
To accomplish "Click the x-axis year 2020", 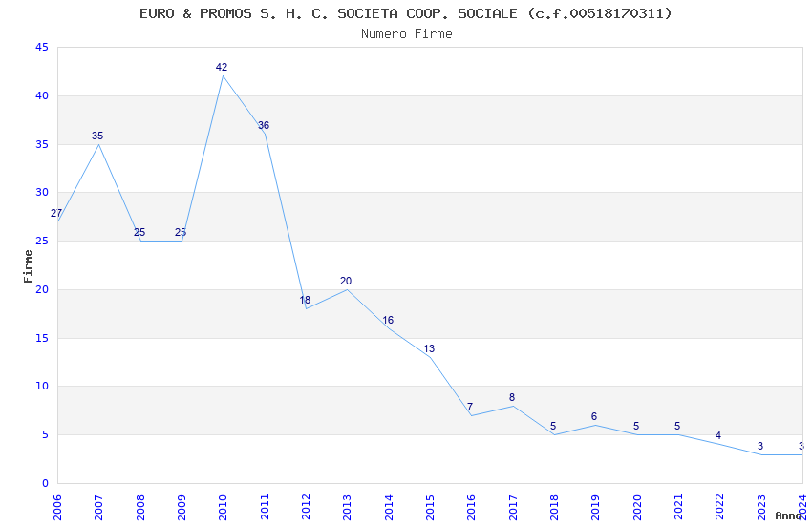I will (x=637, y=508).
